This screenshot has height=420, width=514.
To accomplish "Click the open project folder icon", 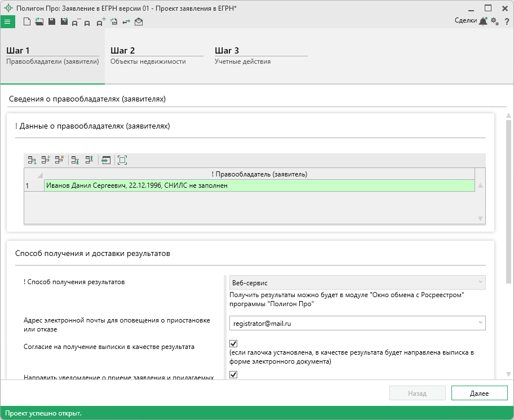I will point(39,21).
